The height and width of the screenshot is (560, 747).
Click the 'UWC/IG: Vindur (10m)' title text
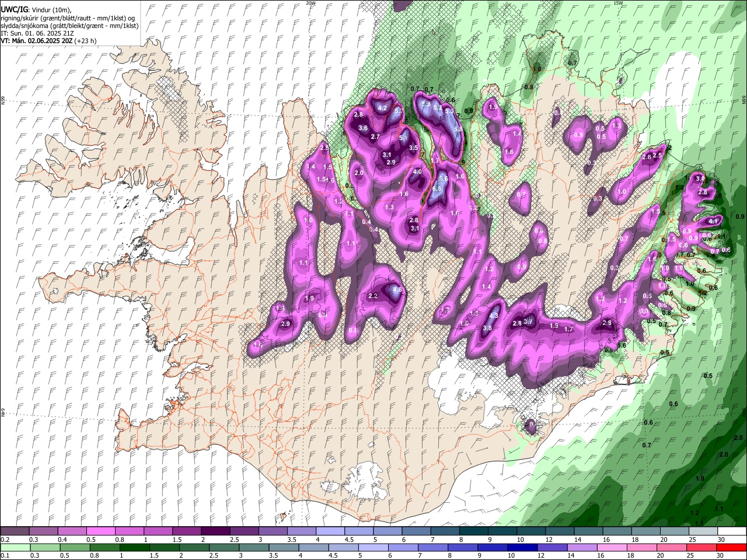tap(34, 9)
